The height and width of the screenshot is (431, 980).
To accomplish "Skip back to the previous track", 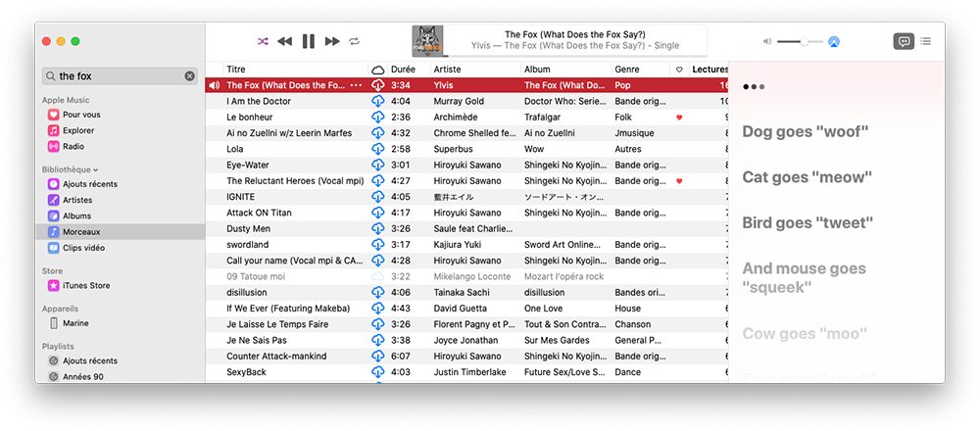I will pyautogui.click(x=285, y=41).
